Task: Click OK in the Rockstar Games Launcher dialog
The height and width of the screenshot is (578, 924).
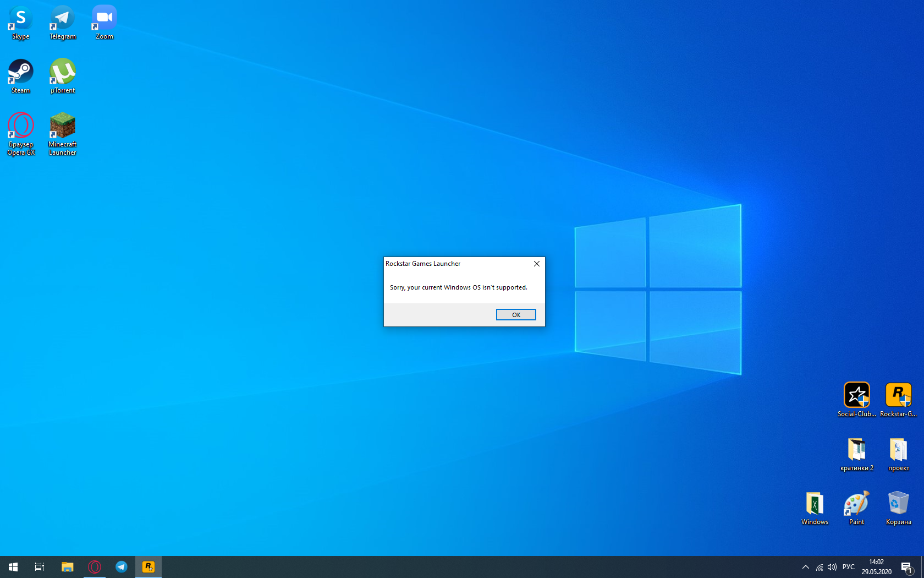Action: [x=516, y=314]
